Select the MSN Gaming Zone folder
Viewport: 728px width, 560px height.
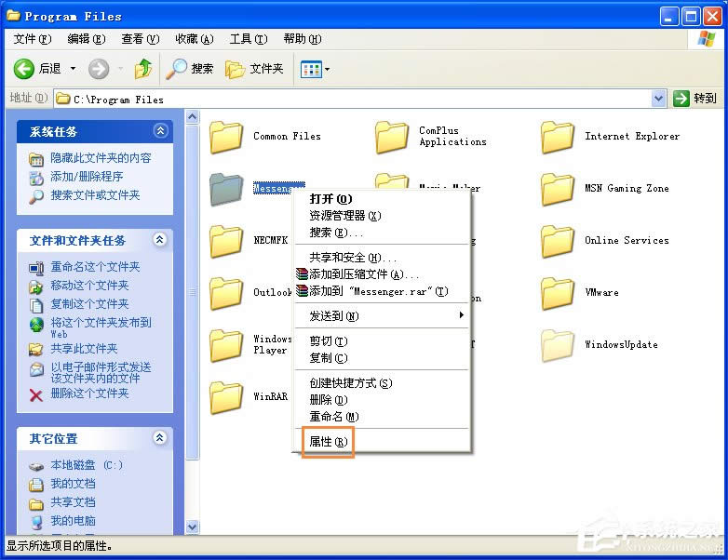tap(558, 189)
